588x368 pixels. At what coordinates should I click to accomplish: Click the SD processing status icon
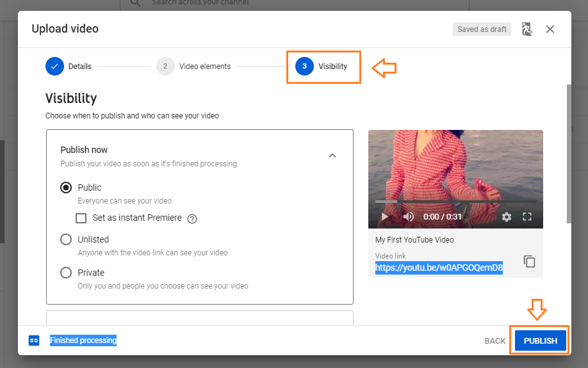point(34,340)
